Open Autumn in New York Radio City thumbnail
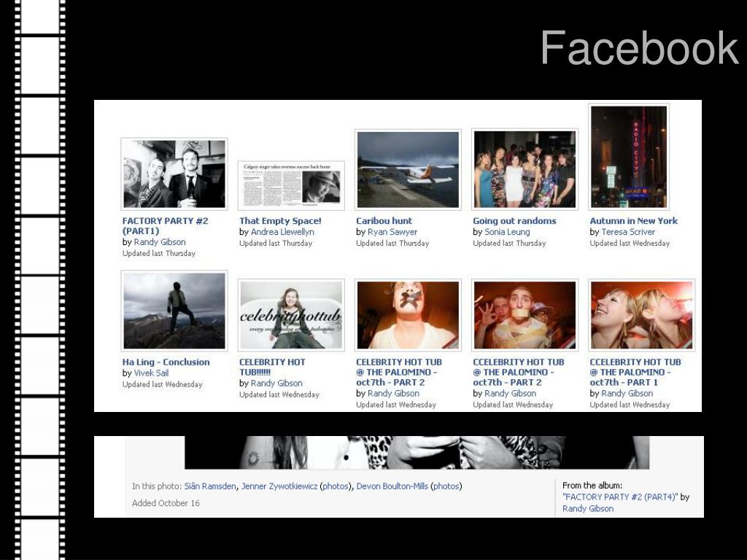 tap(628, 157)
